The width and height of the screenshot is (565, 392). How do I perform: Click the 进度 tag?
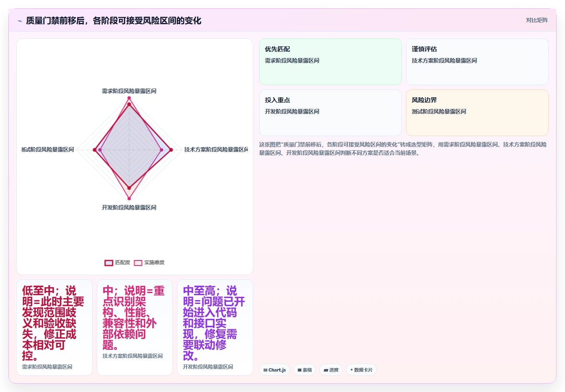pos(331,370)
